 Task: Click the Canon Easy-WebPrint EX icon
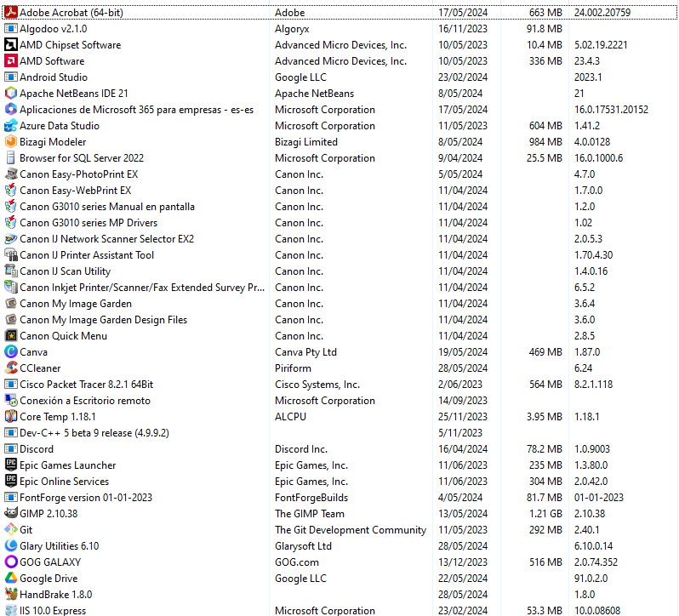pyautogui.click(x=11, y=190)
